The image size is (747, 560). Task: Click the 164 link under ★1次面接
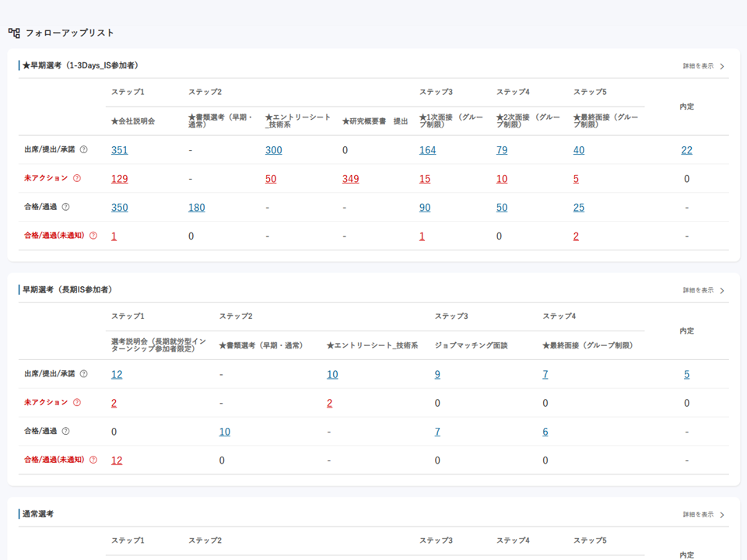(427, 150)
